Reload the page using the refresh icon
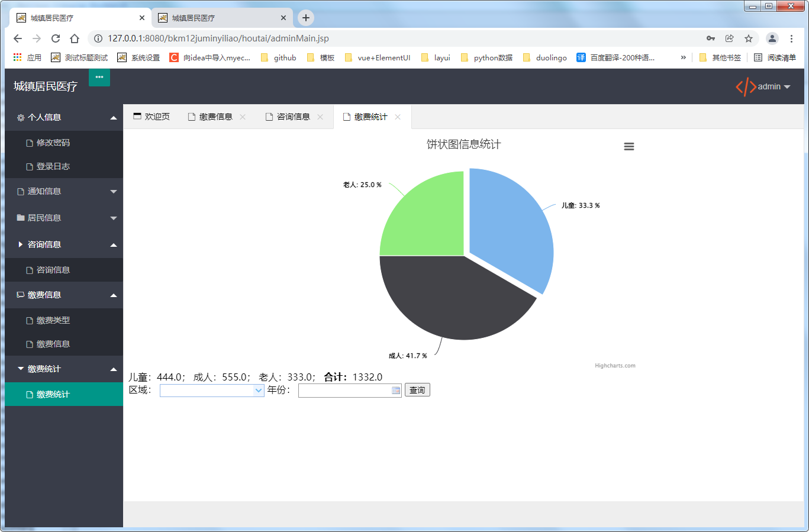Viewport: 809px width, 532px height. [x=56, y=38]
